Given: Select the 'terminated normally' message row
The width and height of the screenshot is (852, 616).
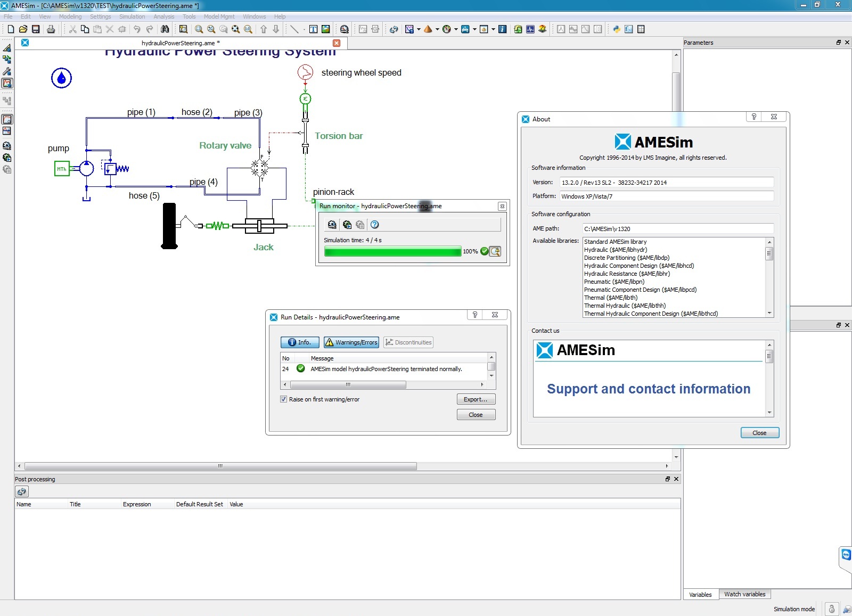Looking at the screenshot, I should [x=383, y=369].
